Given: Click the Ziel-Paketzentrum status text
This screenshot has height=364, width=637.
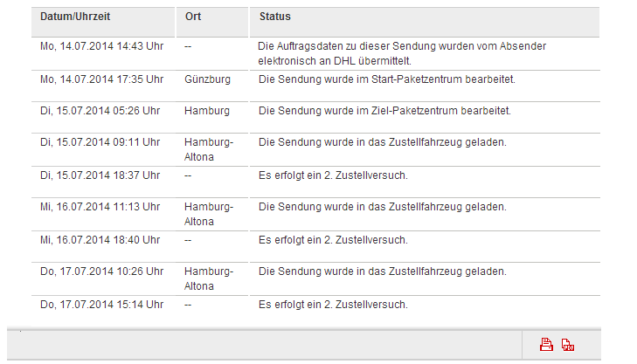Looking at the screenshot, I should point(384,112).
